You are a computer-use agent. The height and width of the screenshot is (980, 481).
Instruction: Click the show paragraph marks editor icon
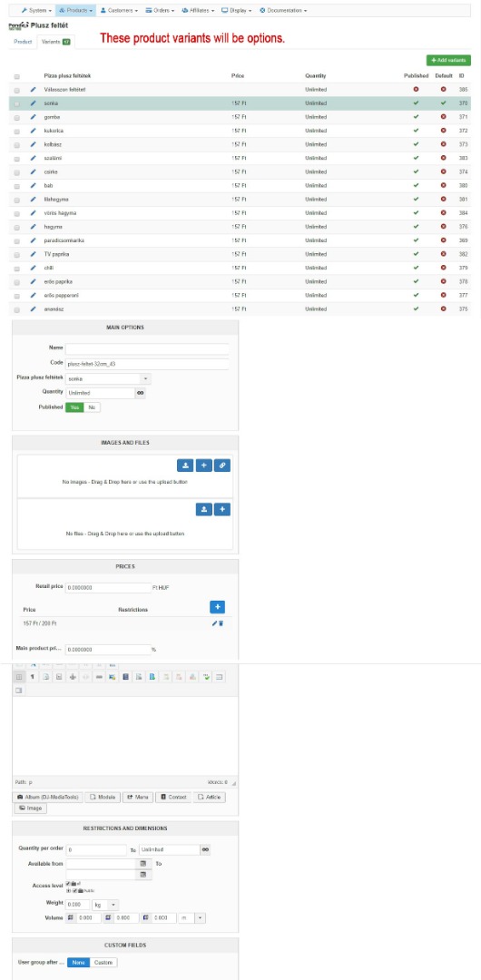pyautogui.click(x=32, y=676)
